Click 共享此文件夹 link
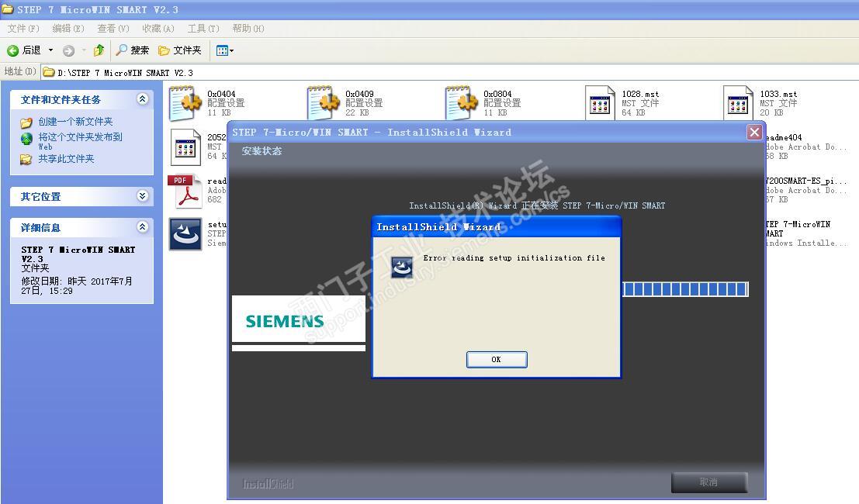Screen dimensions: 859x504 click(x=66, y=159)
